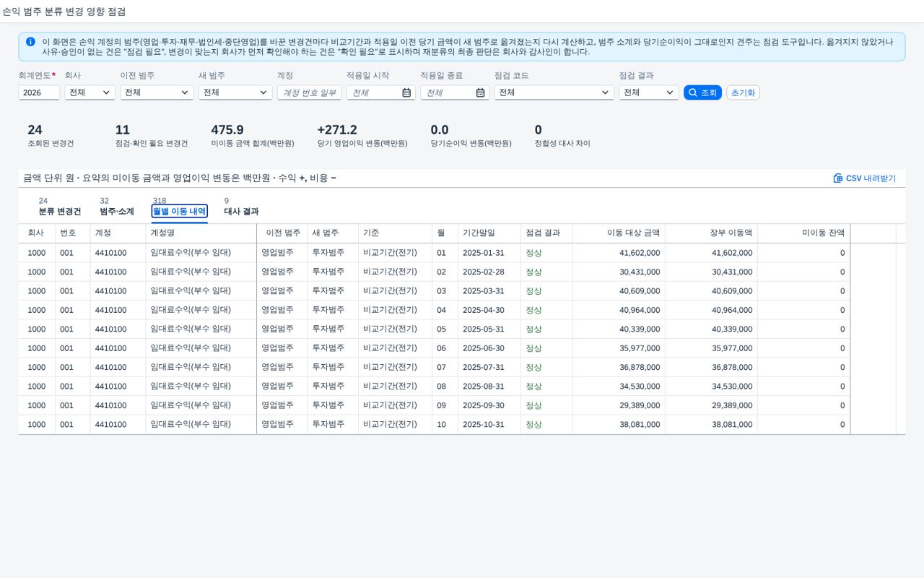Click the 기간말일 column header
This screenshot has width=924, height=578.
pos(489,233)
